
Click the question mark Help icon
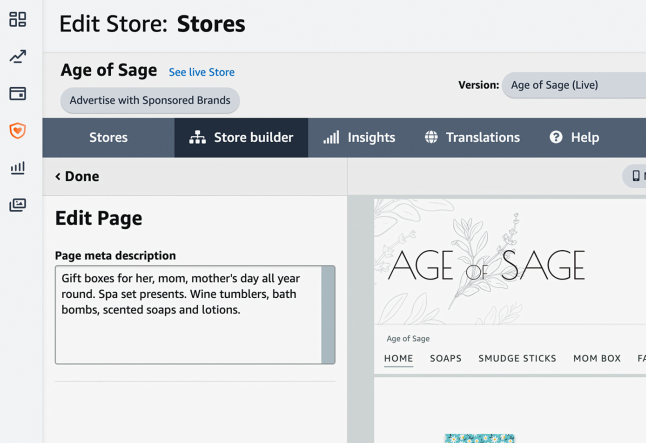click(x=556, y=137)
